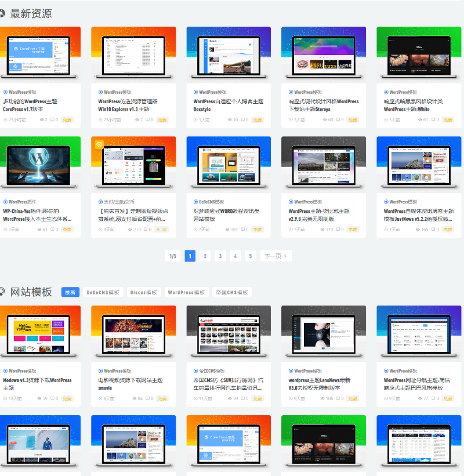The height and width of the screenshot is (476, 464).
Task: Click the clock icon on the WP-China-Yes card
Action: [5, 230]
